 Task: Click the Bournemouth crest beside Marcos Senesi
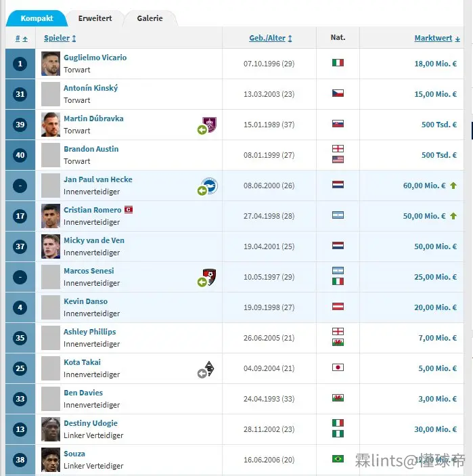click(210, 276)
